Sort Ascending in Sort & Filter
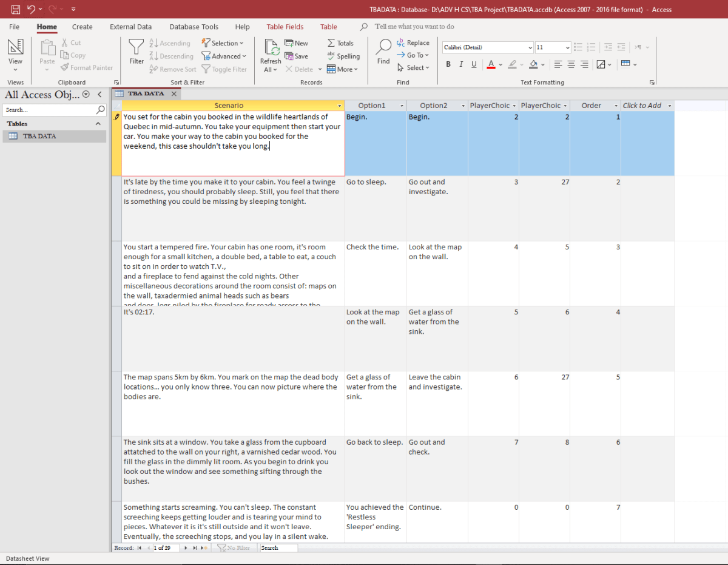The width and height of the screenshot is (728, 565). [170, 43]
